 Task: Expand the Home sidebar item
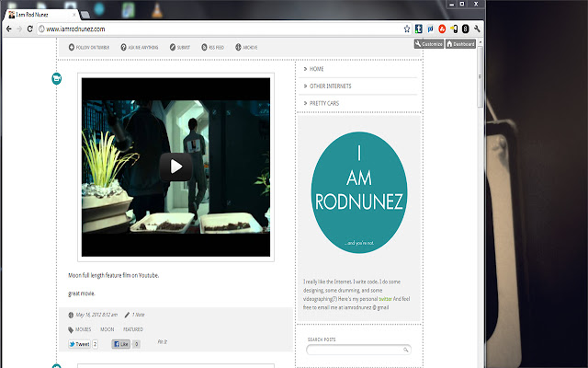[x=316, y=69]
